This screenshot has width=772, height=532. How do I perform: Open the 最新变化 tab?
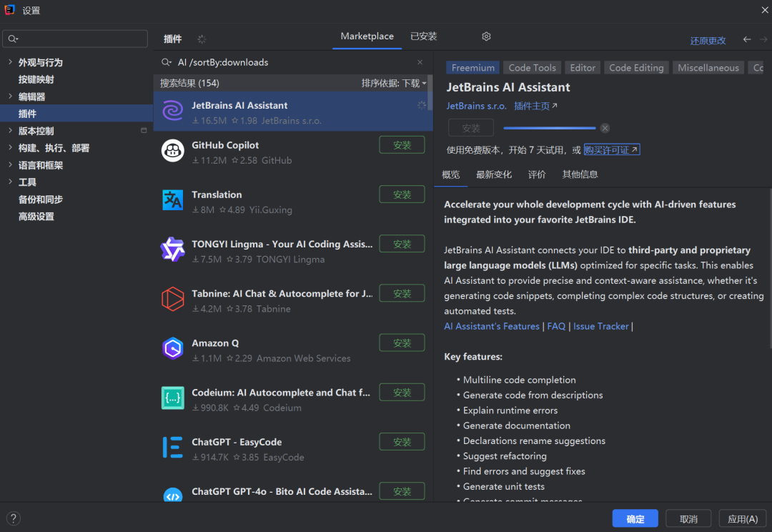(494, 174)
